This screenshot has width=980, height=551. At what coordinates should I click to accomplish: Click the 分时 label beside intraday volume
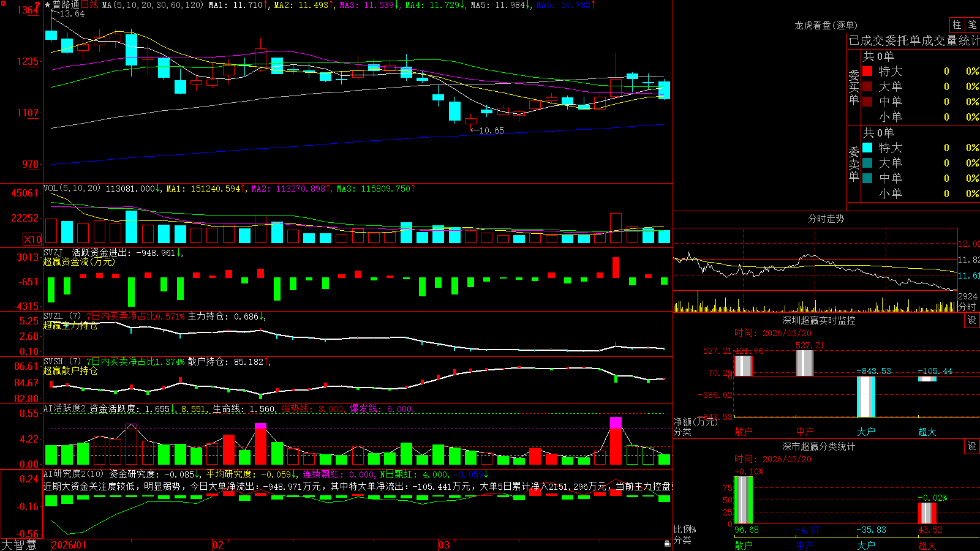[967, 307]
